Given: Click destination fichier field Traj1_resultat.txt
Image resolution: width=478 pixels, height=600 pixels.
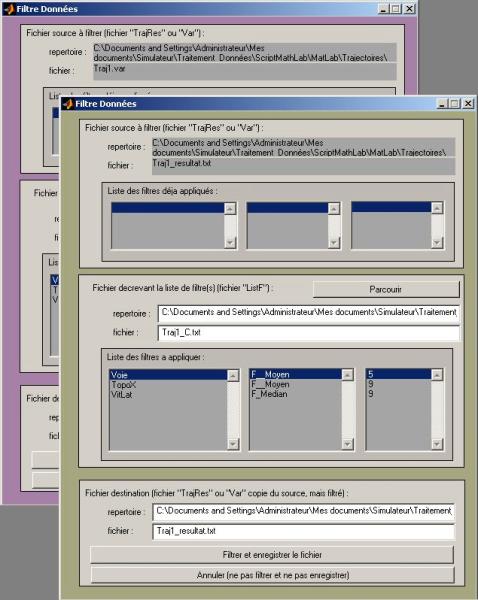Looking at the screenshot, I should pyautogui.click(x=303, y=531).
